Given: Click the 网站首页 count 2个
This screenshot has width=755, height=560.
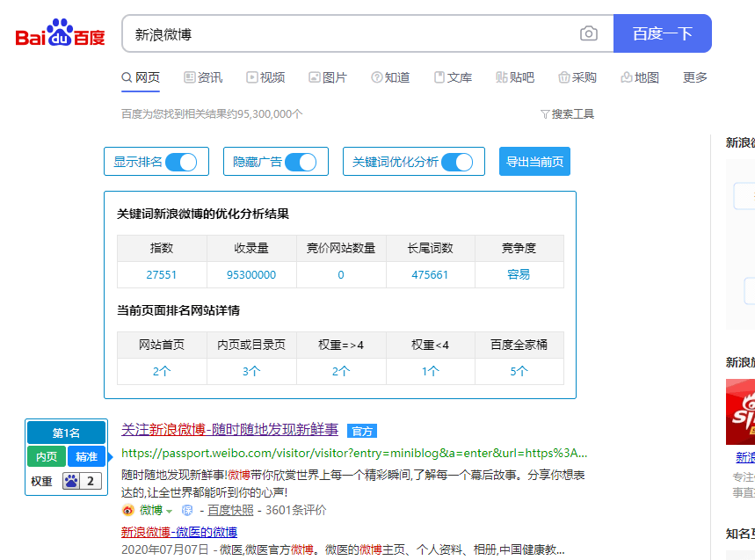Looking at the screenshot, I should coord(162,371).
